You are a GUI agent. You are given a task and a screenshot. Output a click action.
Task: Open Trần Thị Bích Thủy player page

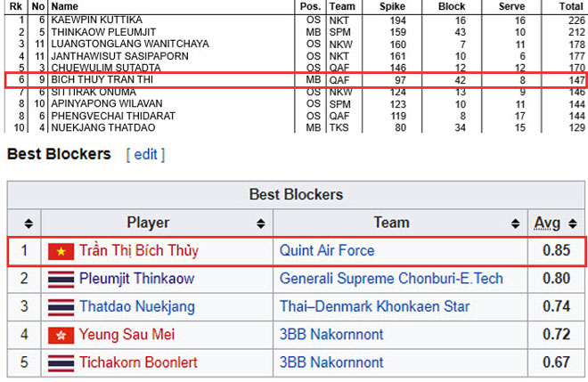[x=139, y=251]
